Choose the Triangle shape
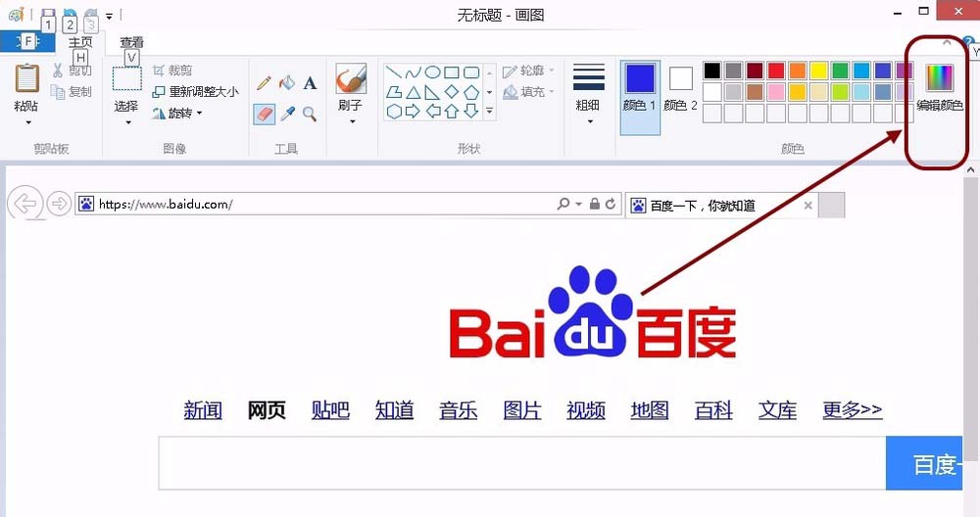Viewport: 980px width, 517px height. pos(413,92)
